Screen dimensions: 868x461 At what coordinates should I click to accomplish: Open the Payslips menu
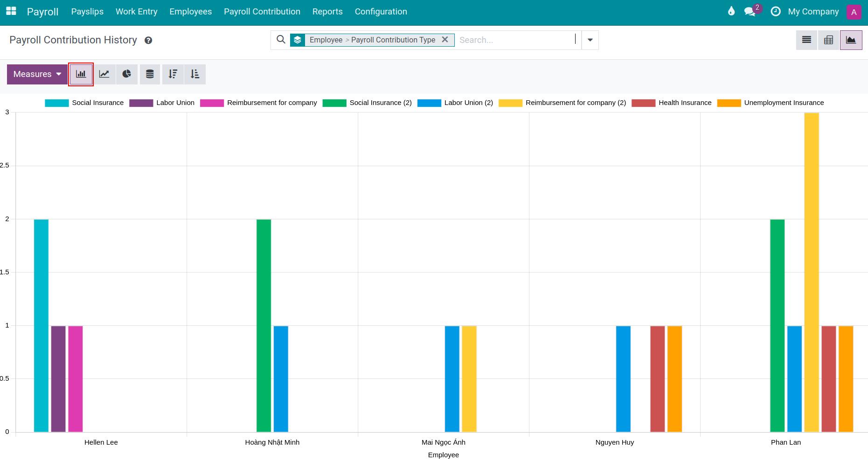(87, 11)
